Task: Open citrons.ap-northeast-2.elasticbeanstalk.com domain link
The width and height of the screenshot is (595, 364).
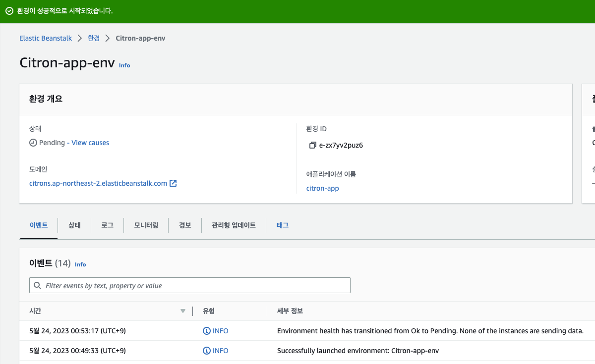Action: 98,183
